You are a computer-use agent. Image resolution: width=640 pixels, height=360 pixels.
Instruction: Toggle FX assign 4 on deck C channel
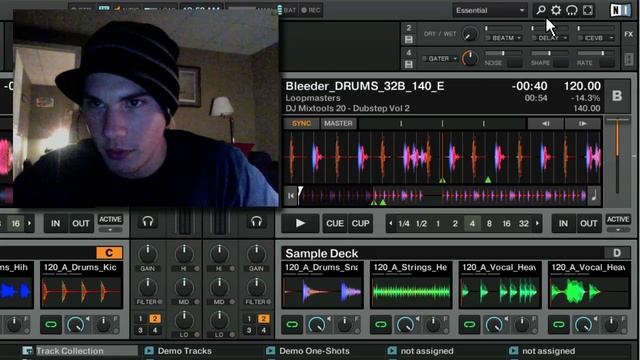[x=155, y=330]
